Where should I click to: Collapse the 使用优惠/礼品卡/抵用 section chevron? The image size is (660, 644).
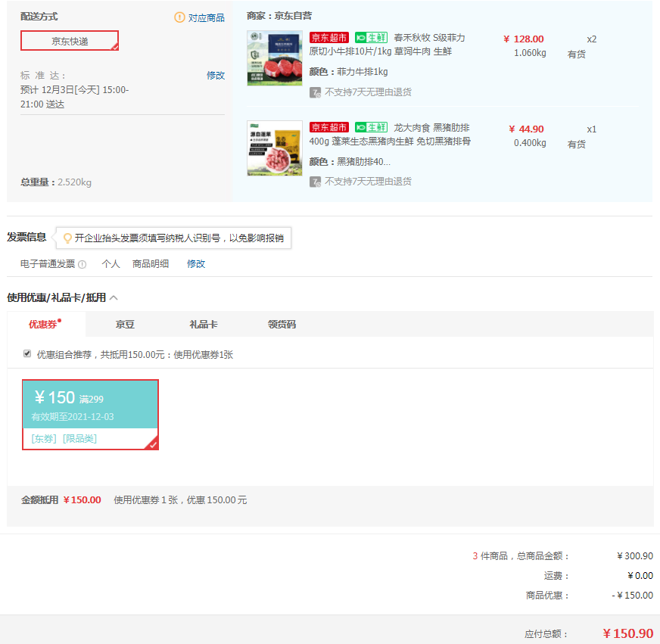[x=114, y=297]
